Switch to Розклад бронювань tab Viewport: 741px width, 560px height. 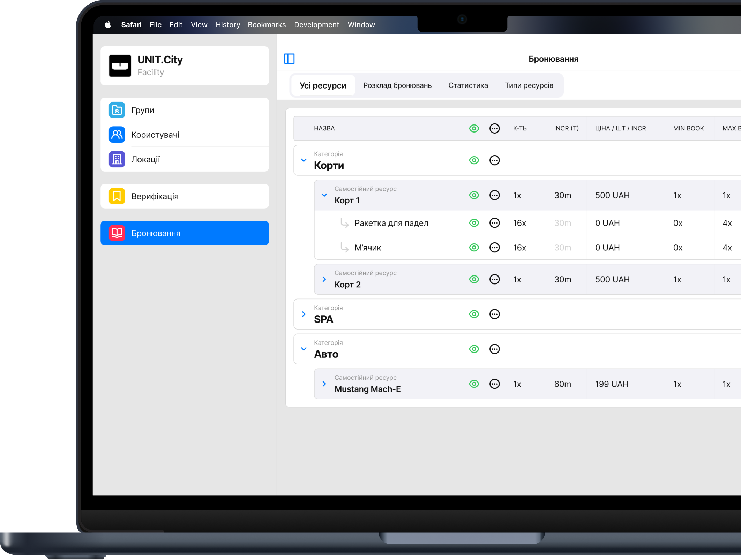pos(397,85)
